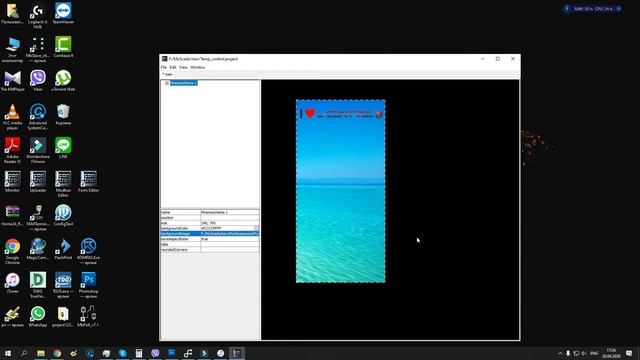Open the Recycle Bin desktop icon
This screenshot has width=640, height=360.
(x=63, y=114)
